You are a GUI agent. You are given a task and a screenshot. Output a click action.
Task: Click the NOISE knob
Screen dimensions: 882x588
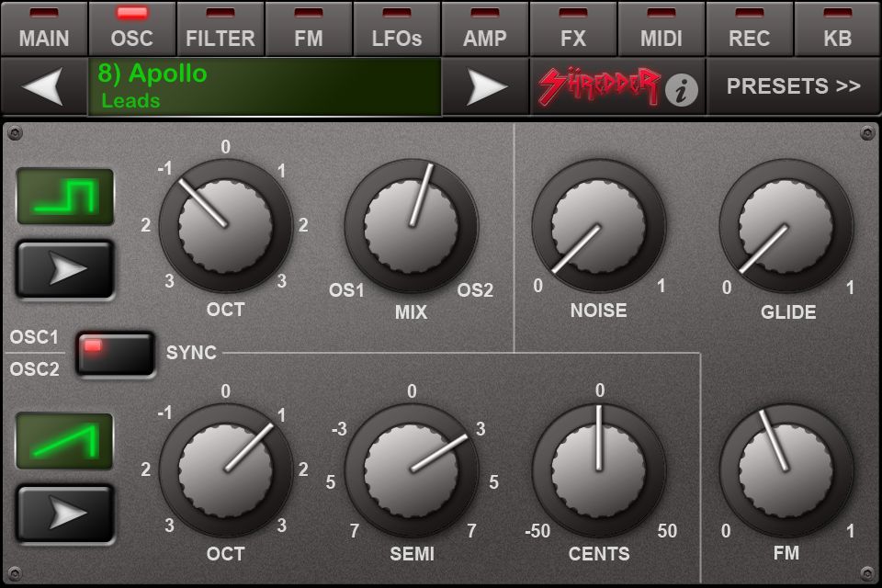(599, 226)
